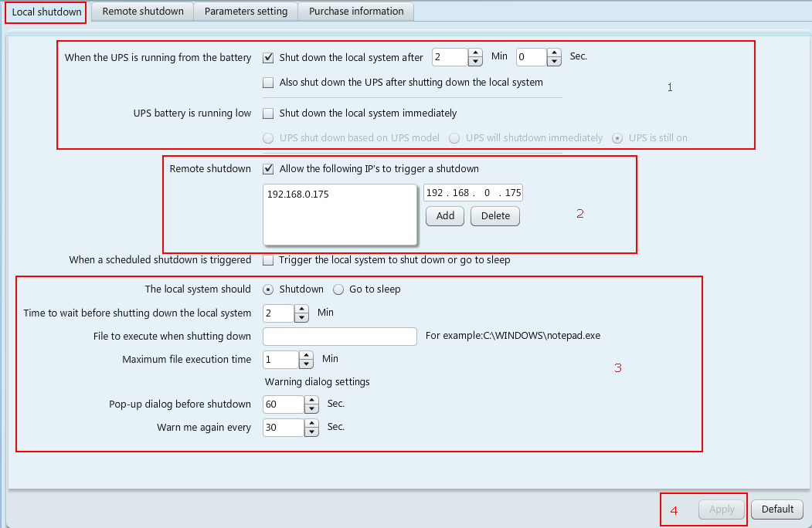Image resolution: width=812 pixels, height=528 pixels.
Task: Enable trigger local system on scheduled shutdown
Action: tap(269, 260)
